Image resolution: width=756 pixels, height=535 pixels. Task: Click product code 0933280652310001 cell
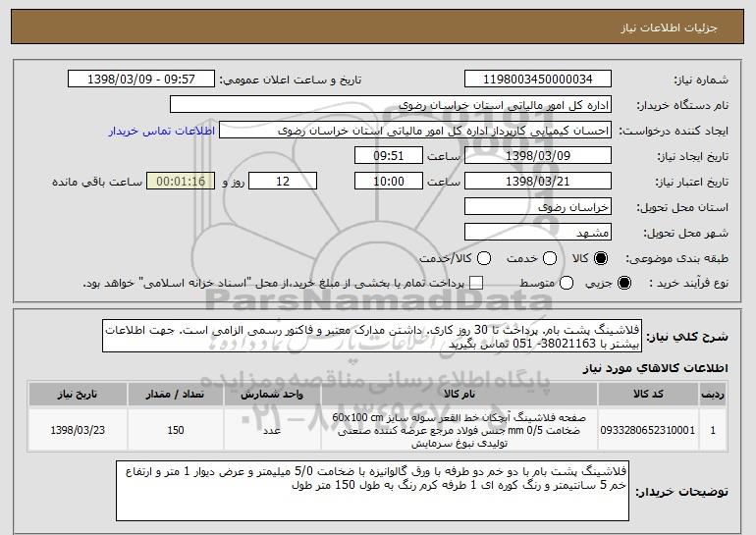click(x=648, y=430)
